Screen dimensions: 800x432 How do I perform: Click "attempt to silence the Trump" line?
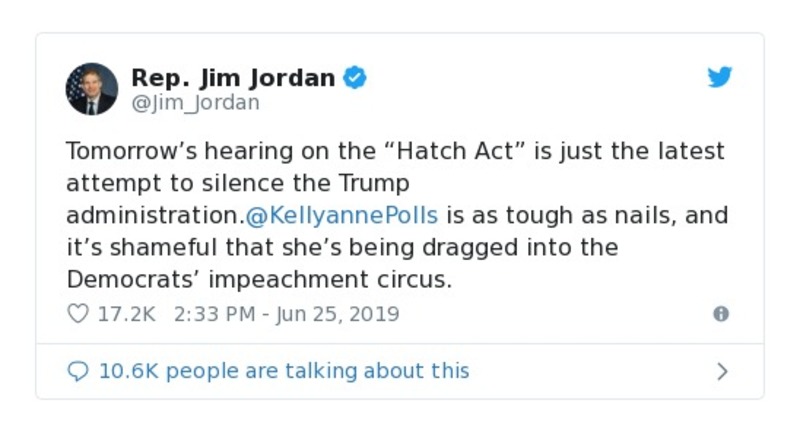[238, 184]
